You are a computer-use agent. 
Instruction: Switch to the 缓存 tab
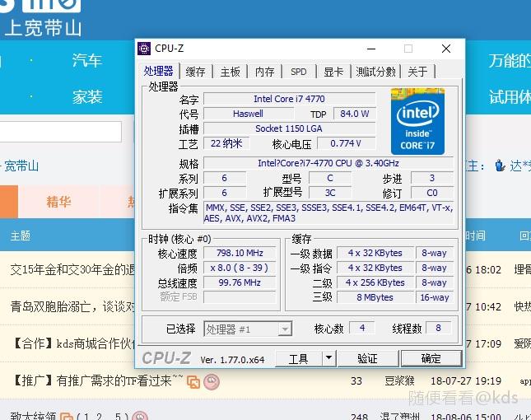point(195,72)
